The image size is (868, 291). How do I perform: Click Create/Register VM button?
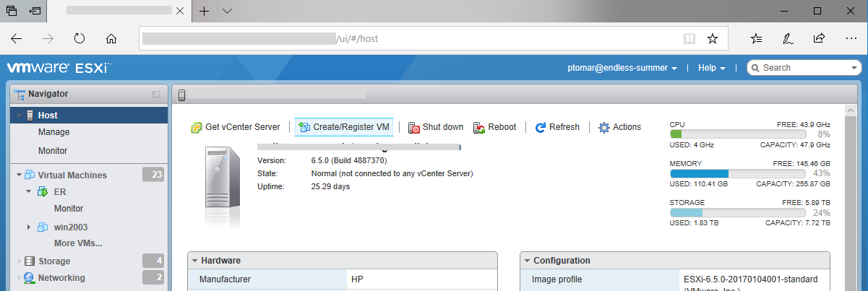tap(343, 127)
